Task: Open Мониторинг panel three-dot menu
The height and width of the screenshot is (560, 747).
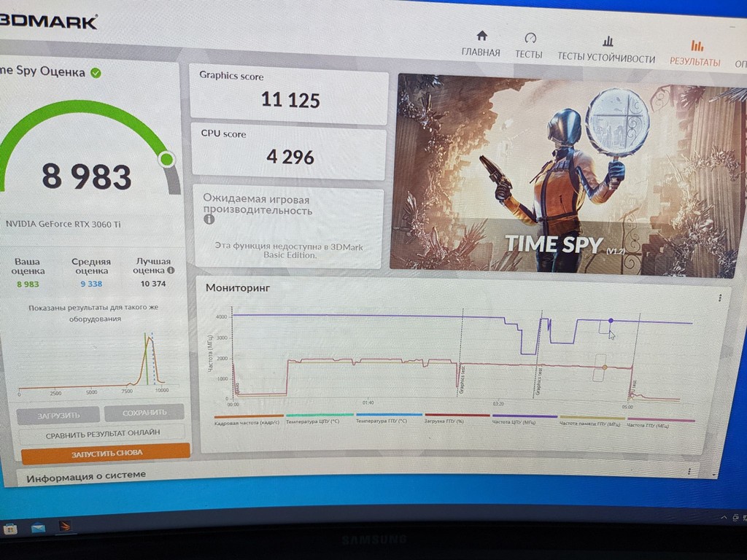Action: pos(719,298)
